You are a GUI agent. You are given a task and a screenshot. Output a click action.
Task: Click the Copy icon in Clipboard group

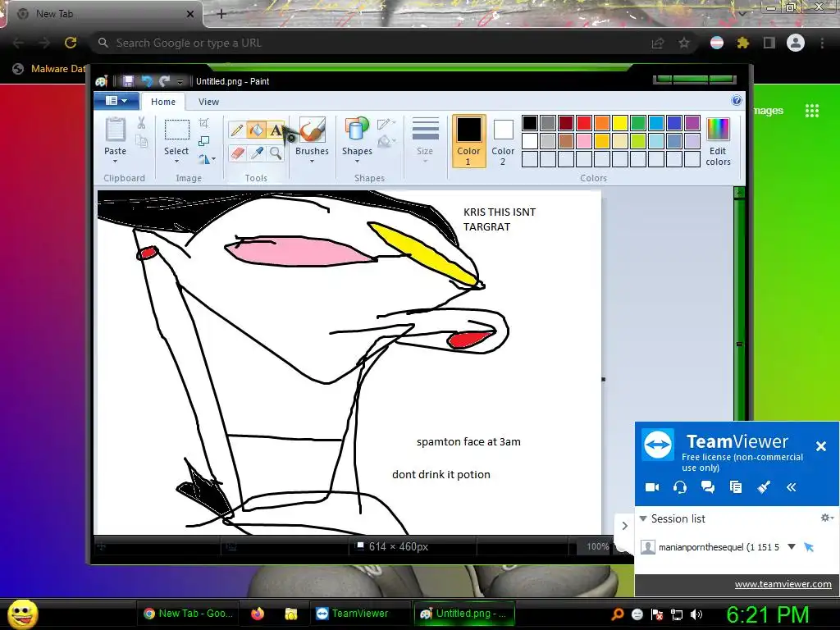click(141, 141)
